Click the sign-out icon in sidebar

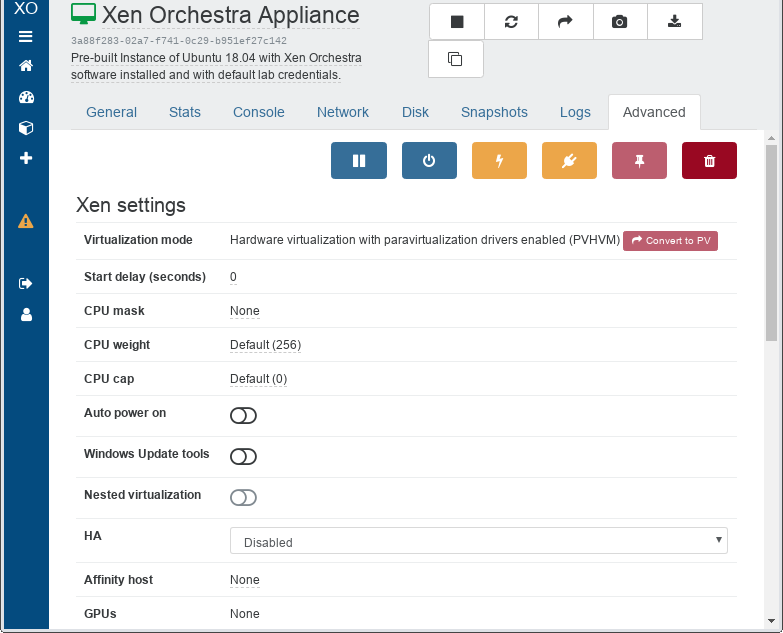point(25,284)
